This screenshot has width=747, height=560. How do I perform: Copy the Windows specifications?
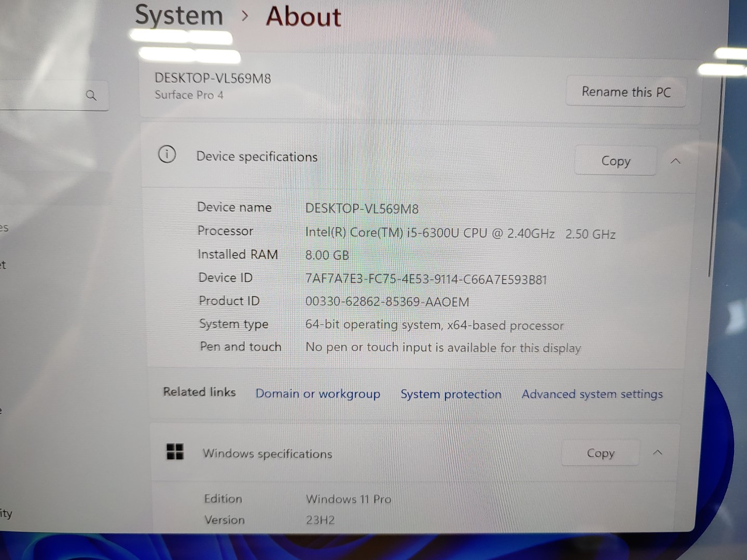coord(600,454)
